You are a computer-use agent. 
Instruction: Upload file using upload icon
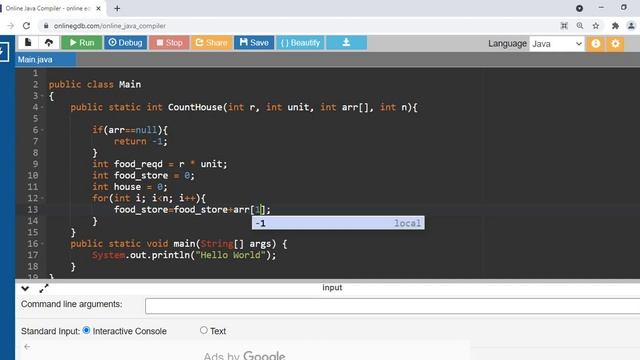coord(49,42)
